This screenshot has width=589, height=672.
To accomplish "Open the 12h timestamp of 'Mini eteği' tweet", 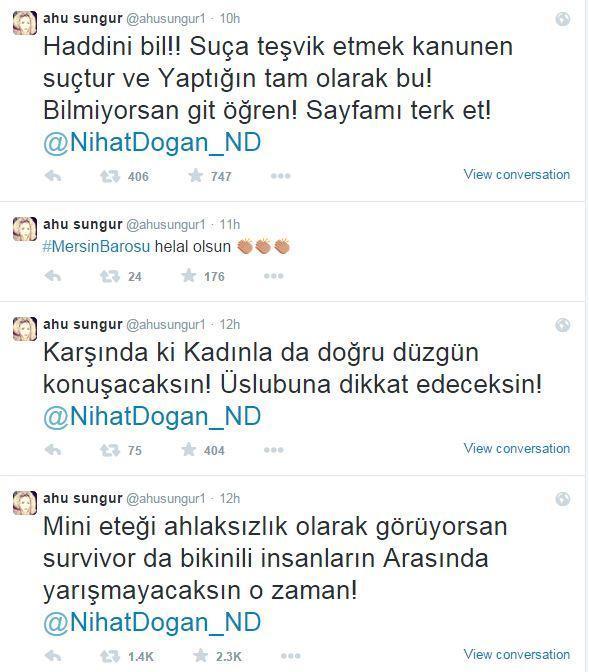I will coord(230,498).
